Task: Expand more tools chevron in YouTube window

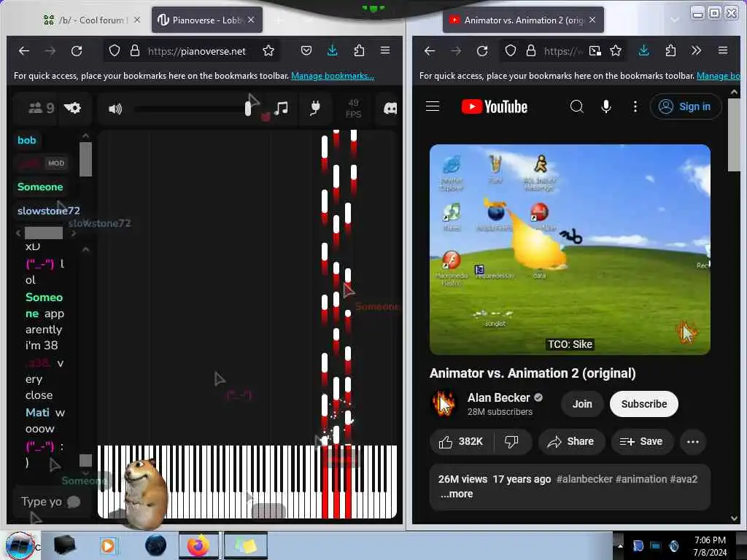Action: click(x=696, y=50)
